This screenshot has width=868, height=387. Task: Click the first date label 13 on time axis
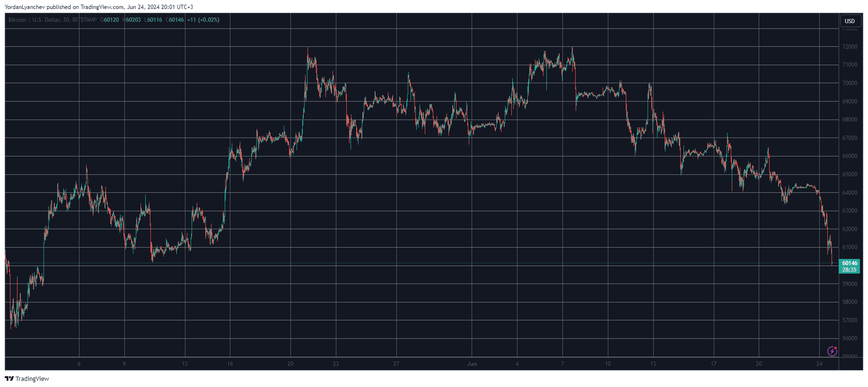coord(184,364)
